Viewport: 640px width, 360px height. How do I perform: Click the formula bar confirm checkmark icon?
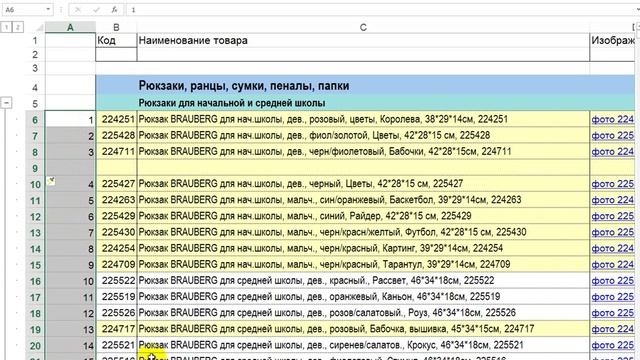pyautogui.click(x=96, y=9)
